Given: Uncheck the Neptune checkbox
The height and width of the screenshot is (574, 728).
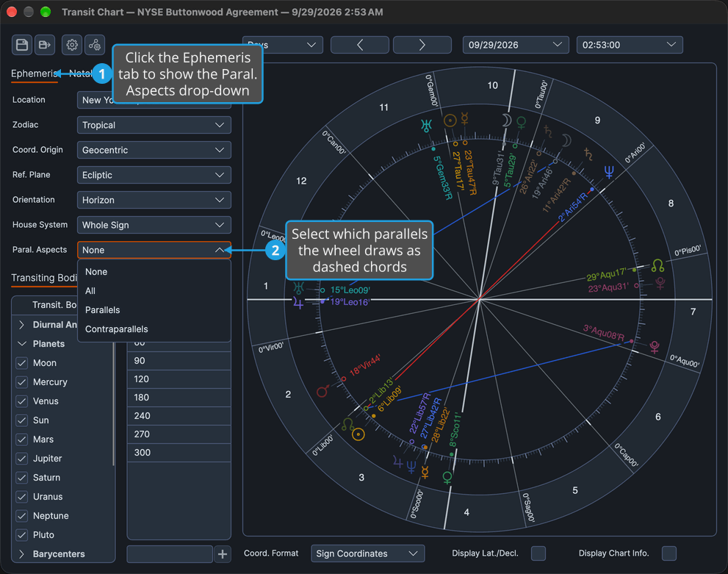Looking at the screenshot, I should (x=22, y=516).
